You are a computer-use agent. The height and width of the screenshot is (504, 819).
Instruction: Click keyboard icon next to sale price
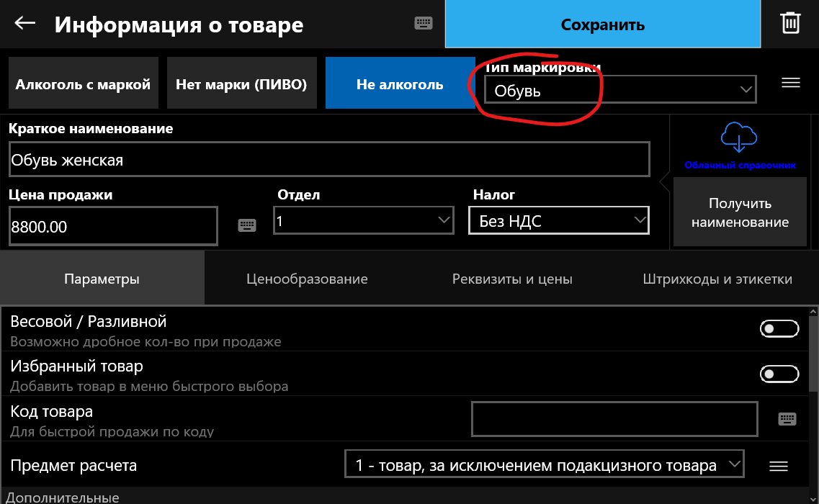click(x=247, y=225)
